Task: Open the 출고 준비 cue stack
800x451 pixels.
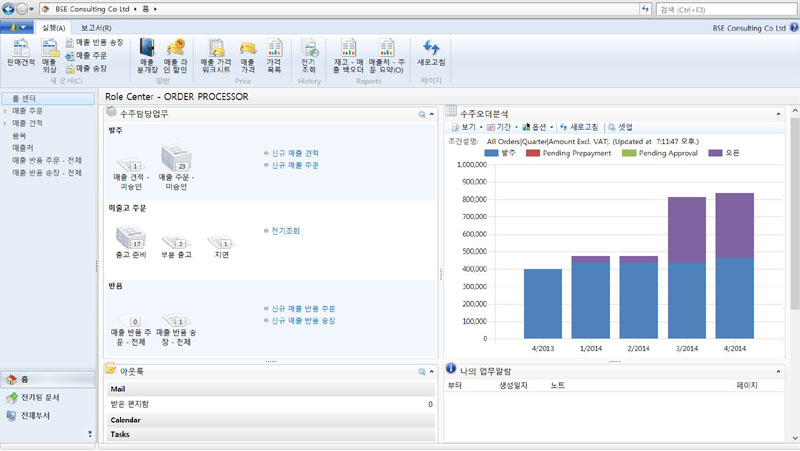Action: click(131, 242)
